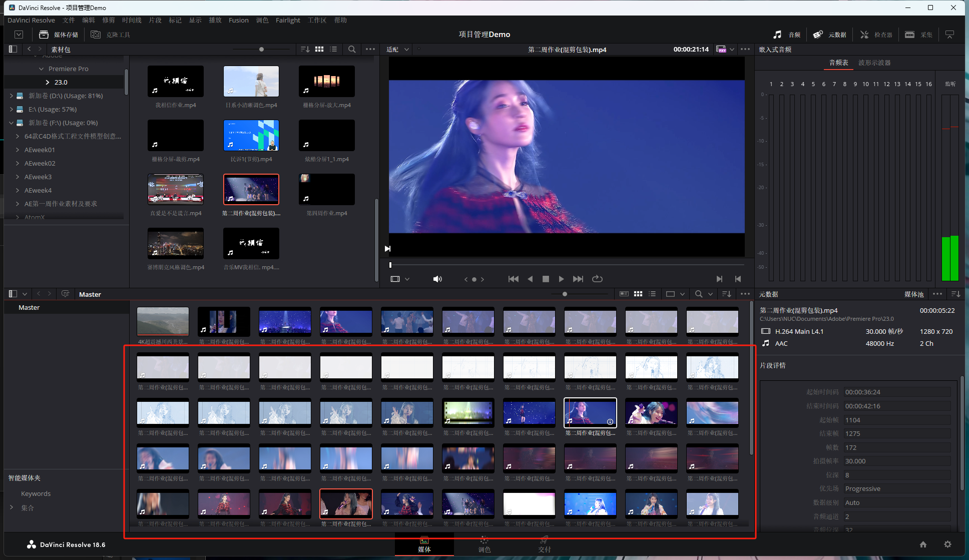Open project settings gear icon
The image size is (969, 560).
[x=947, y=544]
